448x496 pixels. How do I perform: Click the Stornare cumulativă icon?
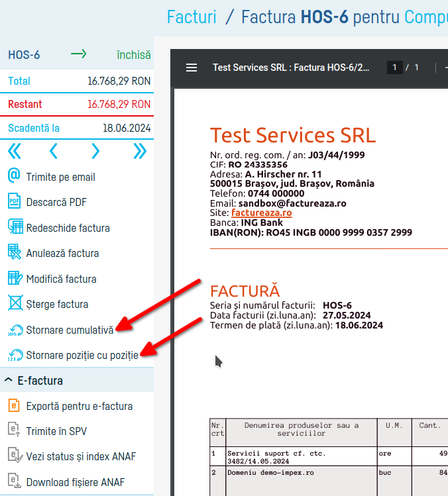coord(15,330)
